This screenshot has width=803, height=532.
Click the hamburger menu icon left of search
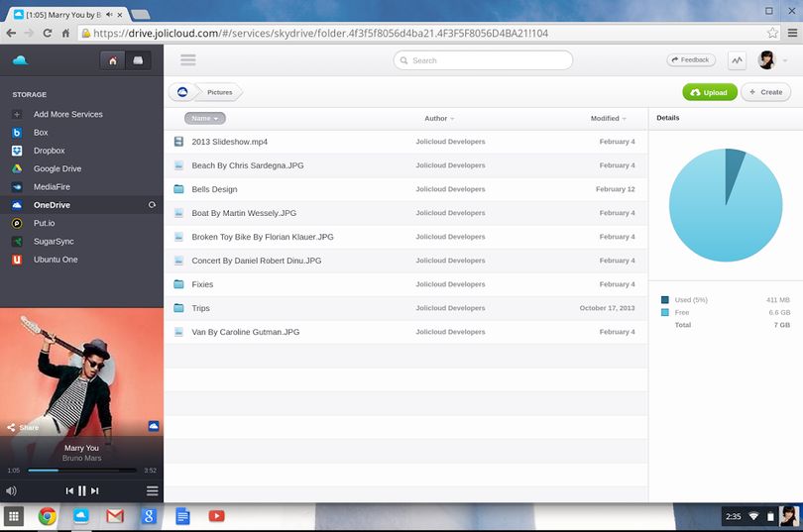pos(188,60)
